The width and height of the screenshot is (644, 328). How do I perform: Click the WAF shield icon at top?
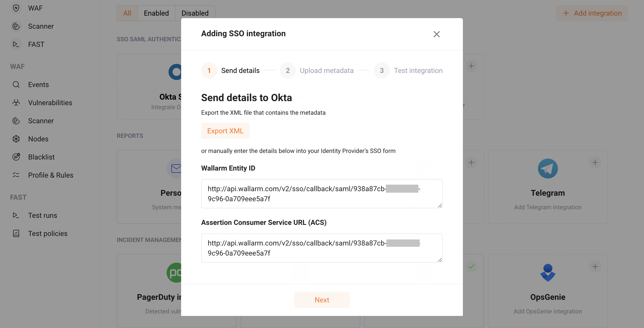(16, 8)
